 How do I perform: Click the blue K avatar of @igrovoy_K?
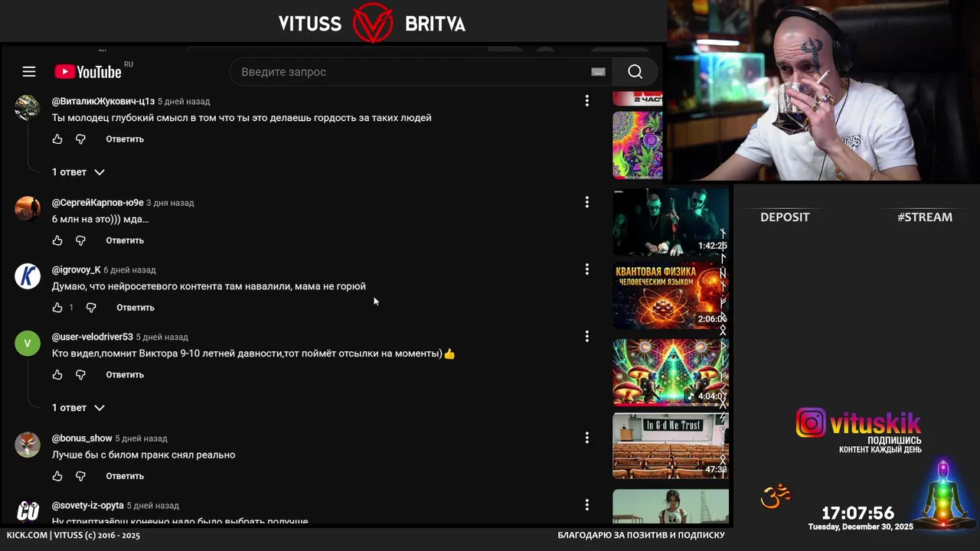pyautogui.click(x=28, y=275)
